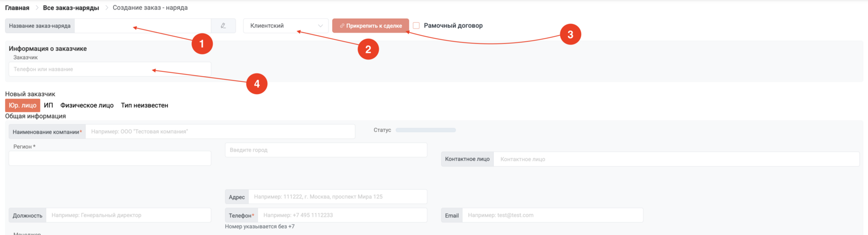
Task: Click the Заказчик phone or name search field
Action: [110, 69]
